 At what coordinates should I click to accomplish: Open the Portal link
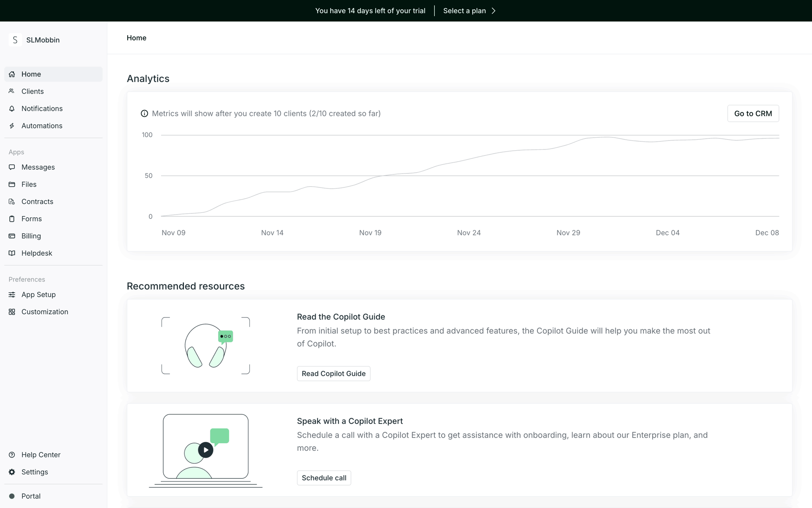point(53,496)
